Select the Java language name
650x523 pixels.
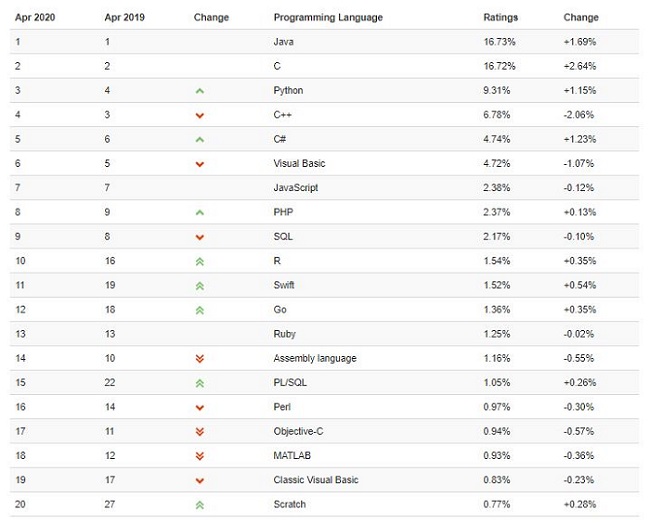[x=284, y=42]
